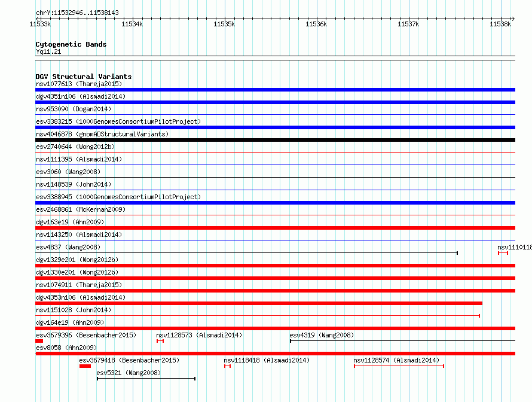Image resolution: width=532 pixels, height=402 pixels.
Task: Open esv4837 (Wang2008) variant
Action: 68,247
